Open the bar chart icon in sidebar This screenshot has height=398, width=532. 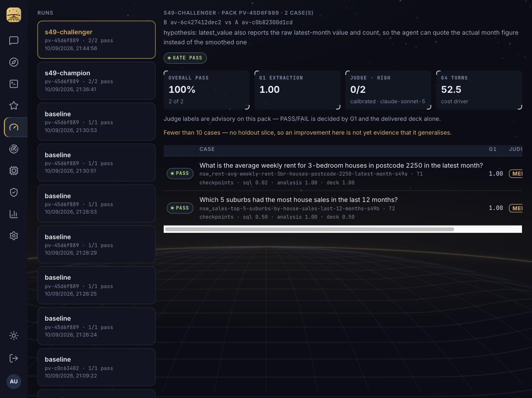[x=14, y=214]
